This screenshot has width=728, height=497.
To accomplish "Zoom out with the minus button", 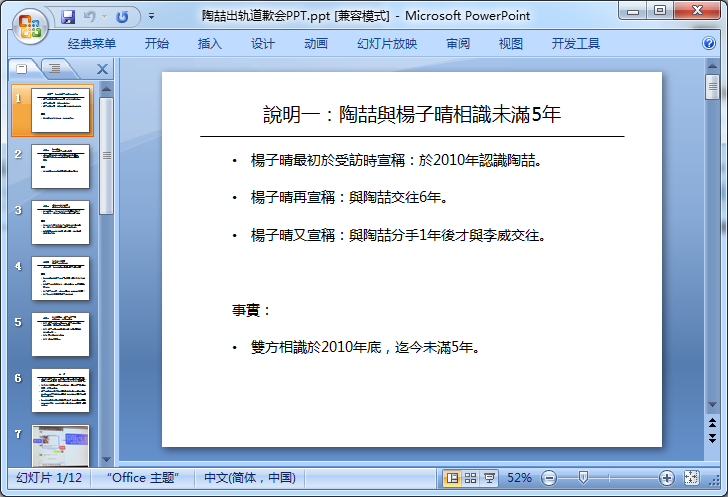I will (549, 478).
